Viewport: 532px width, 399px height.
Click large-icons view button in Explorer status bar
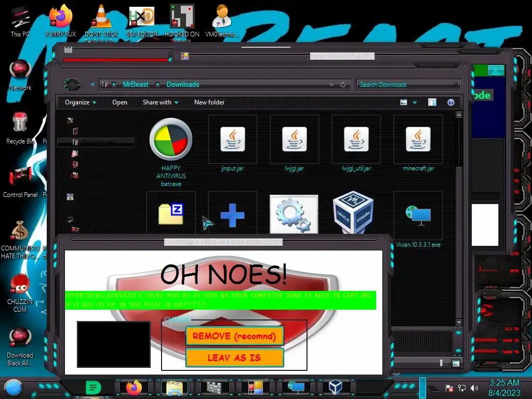(x=456, y=363)
